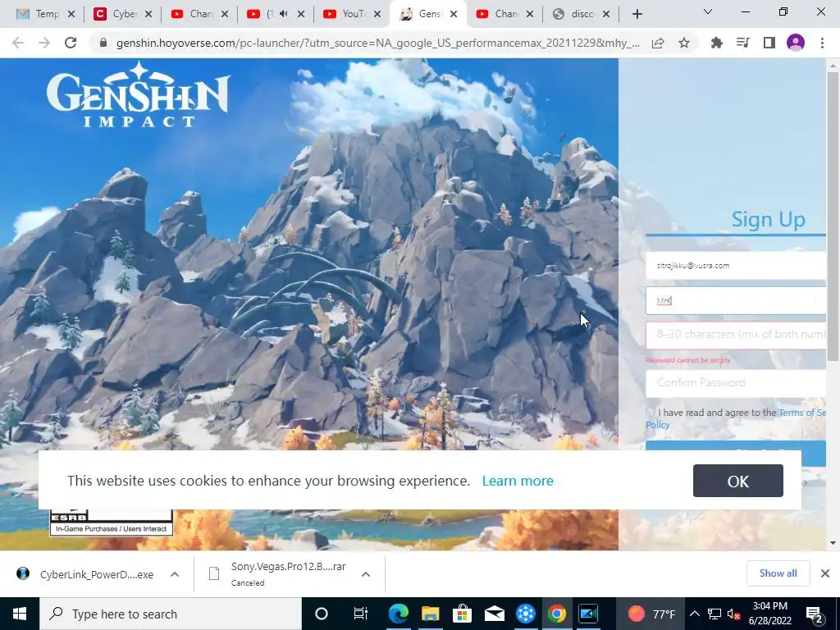
Task: Close the downloads bar
Action: (x=825, y=573)
